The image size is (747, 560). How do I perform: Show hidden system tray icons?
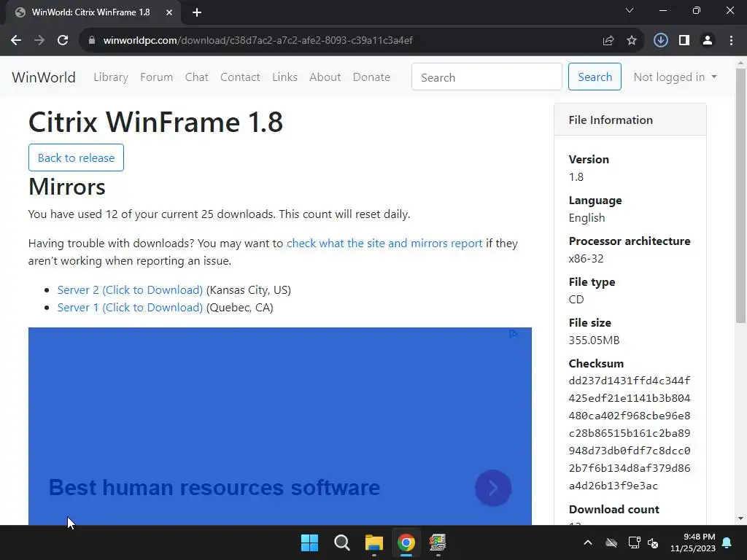pos(588,542)
